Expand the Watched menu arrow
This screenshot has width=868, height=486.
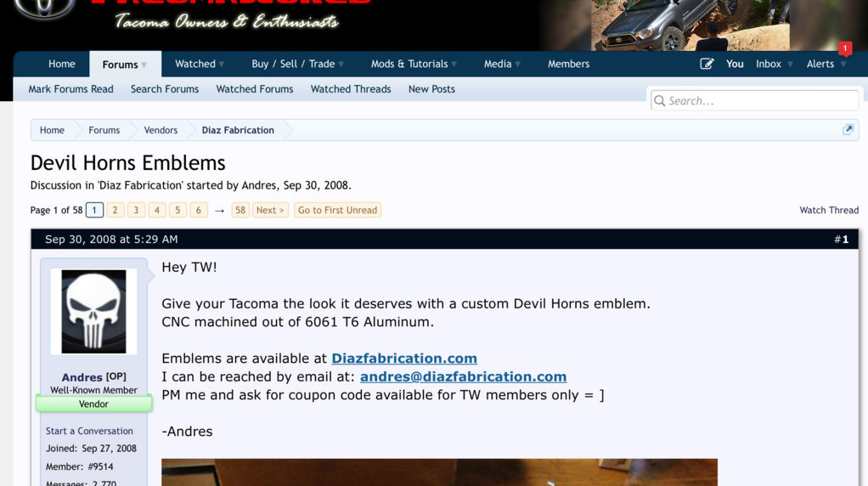pos(222,65)
